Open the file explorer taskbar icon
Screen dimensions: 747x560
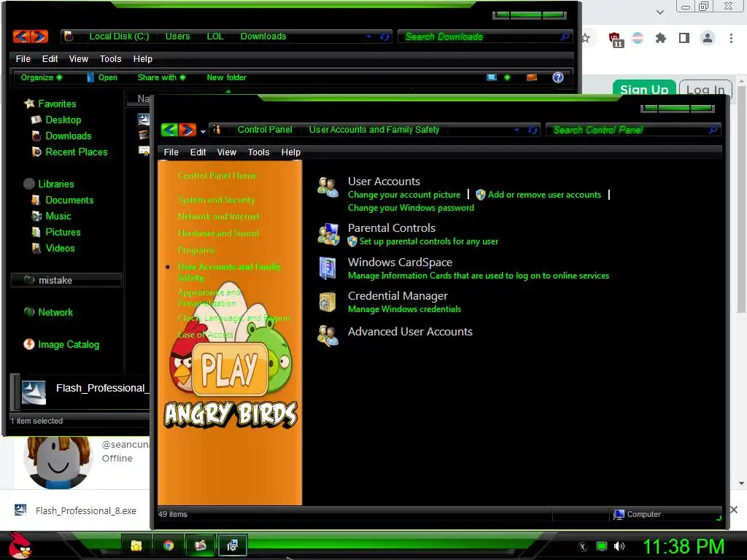(x=136, y=545)
